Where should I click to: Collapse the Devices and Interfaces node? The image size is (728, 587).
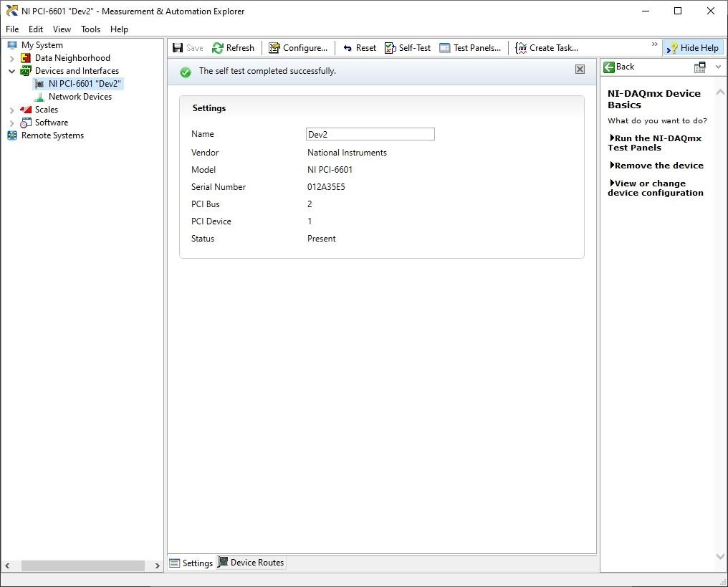(x=11, y=71)
